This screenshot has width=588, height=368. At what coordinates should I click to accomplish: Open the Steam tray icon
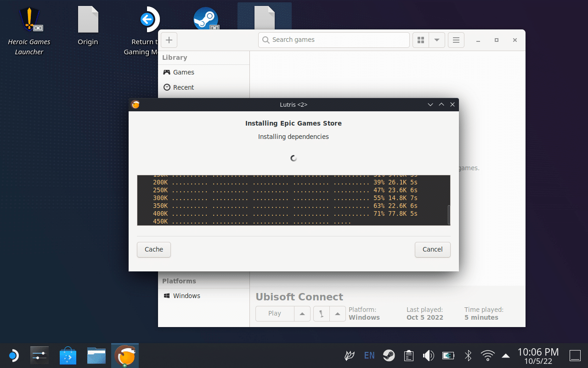click(x=389, y=356)
